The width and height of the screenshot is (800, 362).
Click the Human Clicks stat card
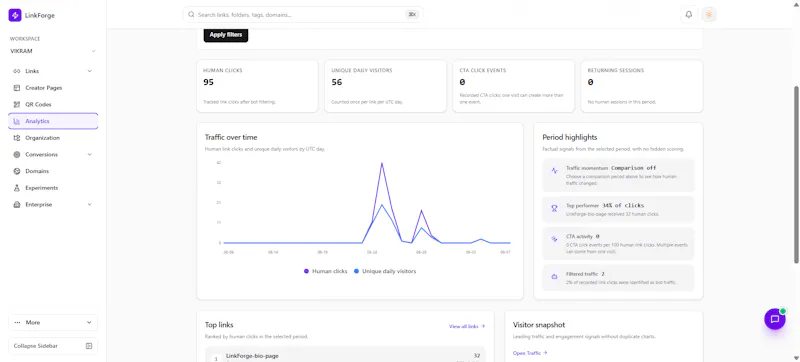[x=257, y=86]
